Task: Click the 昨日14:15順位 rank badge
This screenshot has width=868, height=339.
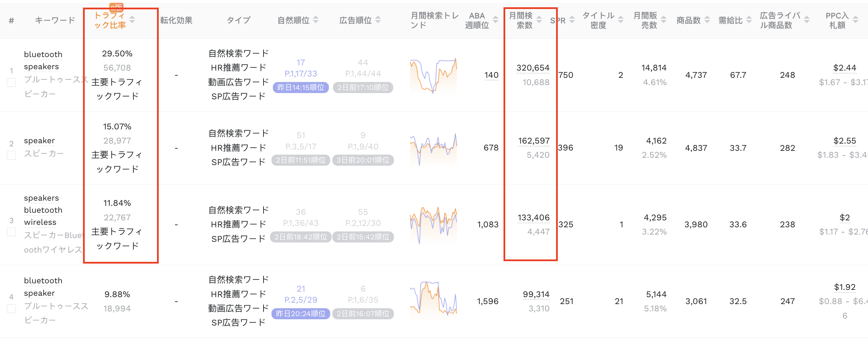Action: [x=301, y=88]
